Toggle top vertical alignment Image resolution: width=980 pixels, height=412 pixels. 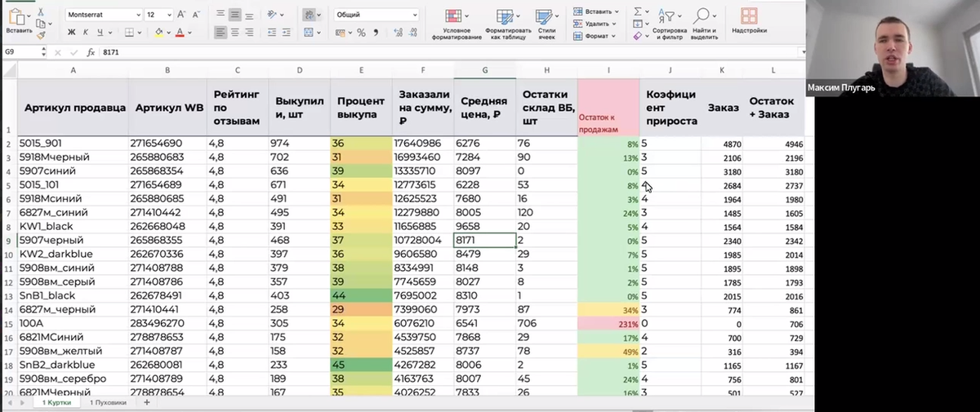click(220, 15)
